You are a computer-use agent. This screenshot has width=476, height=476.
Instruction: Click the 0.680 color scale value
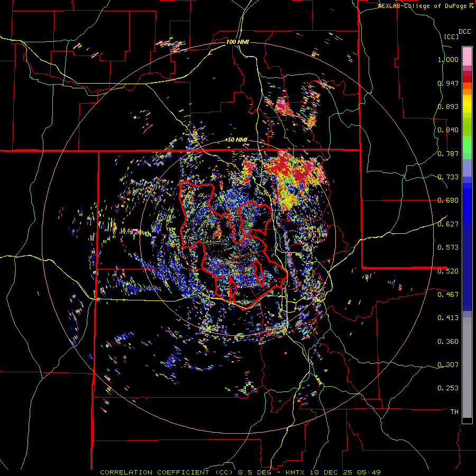(x=448, y=200)
